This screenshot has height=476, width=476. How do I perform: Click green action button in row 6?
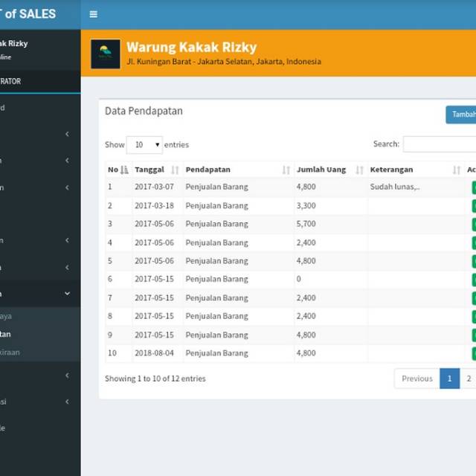(x=473, y=280)
